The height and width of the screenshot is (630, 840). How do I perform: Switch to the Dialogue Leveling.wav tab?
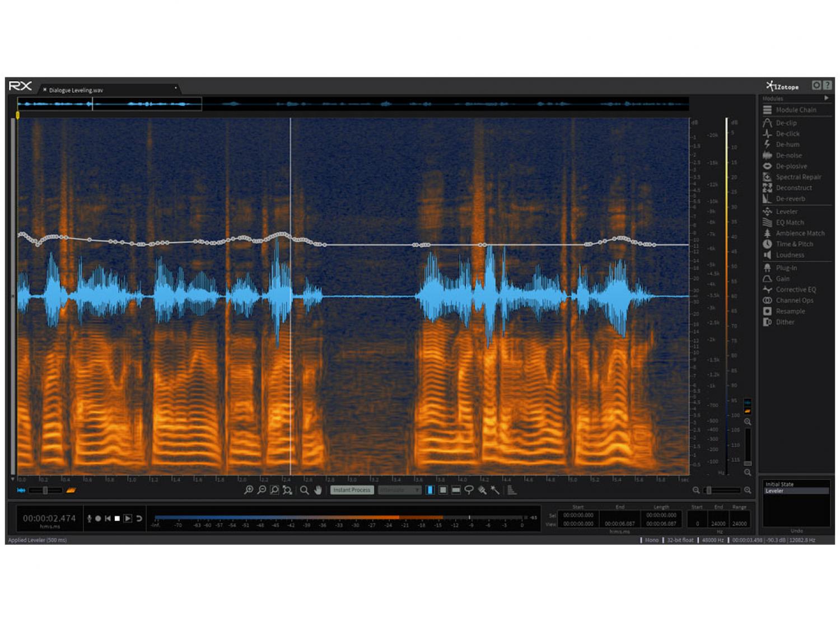click(x=76, y=90)
